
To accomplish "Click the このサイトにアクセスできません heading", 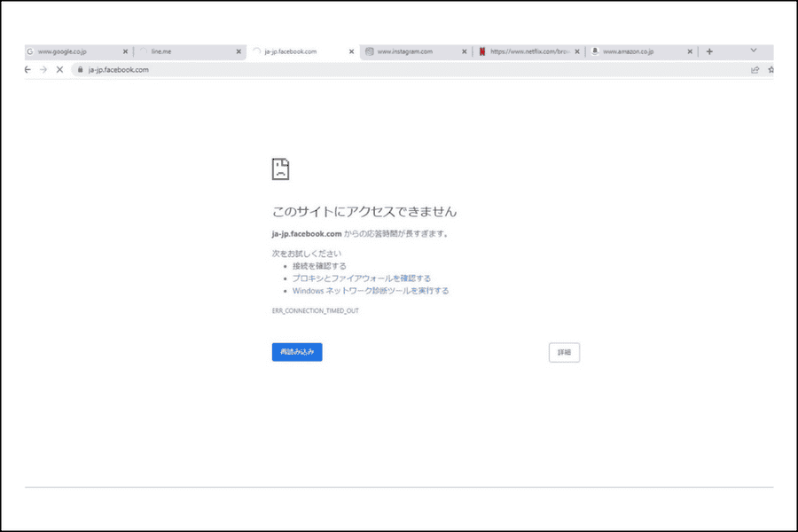I will 364,211.
